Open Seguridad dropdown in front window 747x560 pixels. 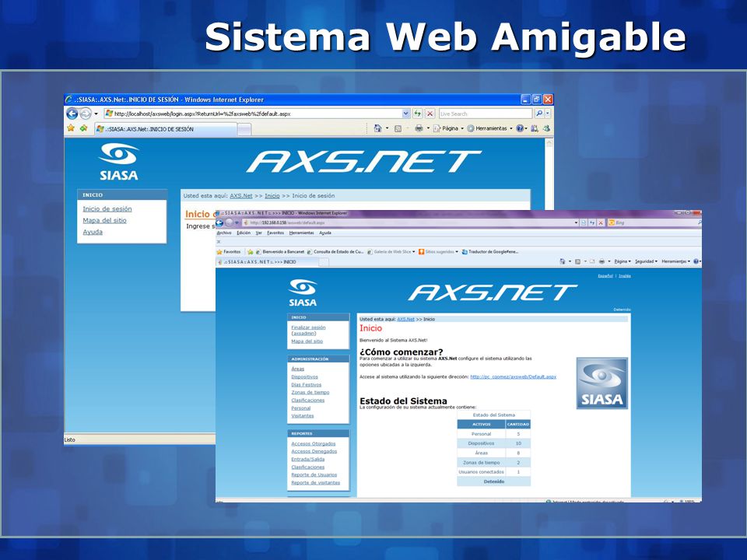pyautogui.click(x=646, y=261)
